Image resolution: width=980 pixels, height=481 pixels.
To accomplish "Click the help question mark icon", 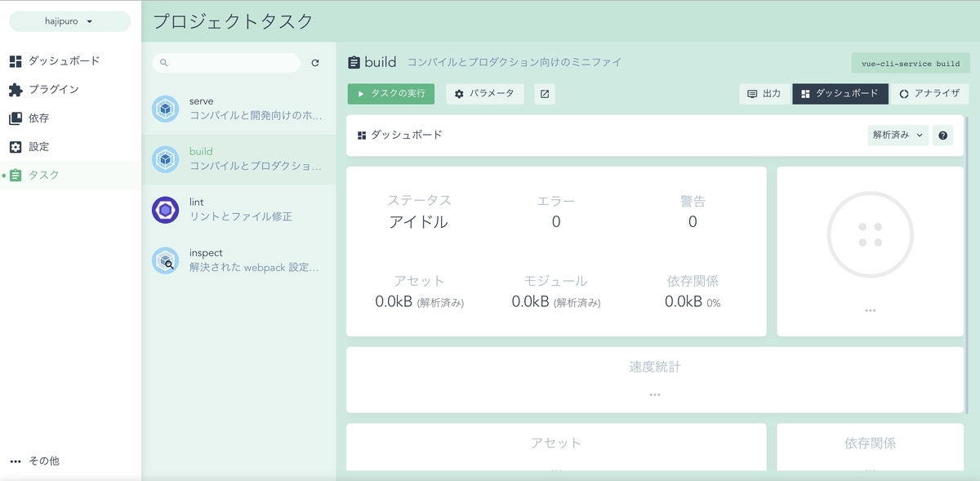I will pyautogui.click(x=943, y=136).
